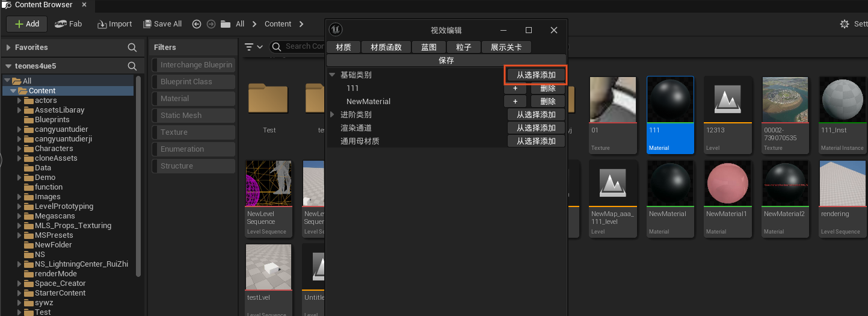Click the folder tree vertical scrollbar
This screenshot has height=316, width=868.
click(139, 175)
